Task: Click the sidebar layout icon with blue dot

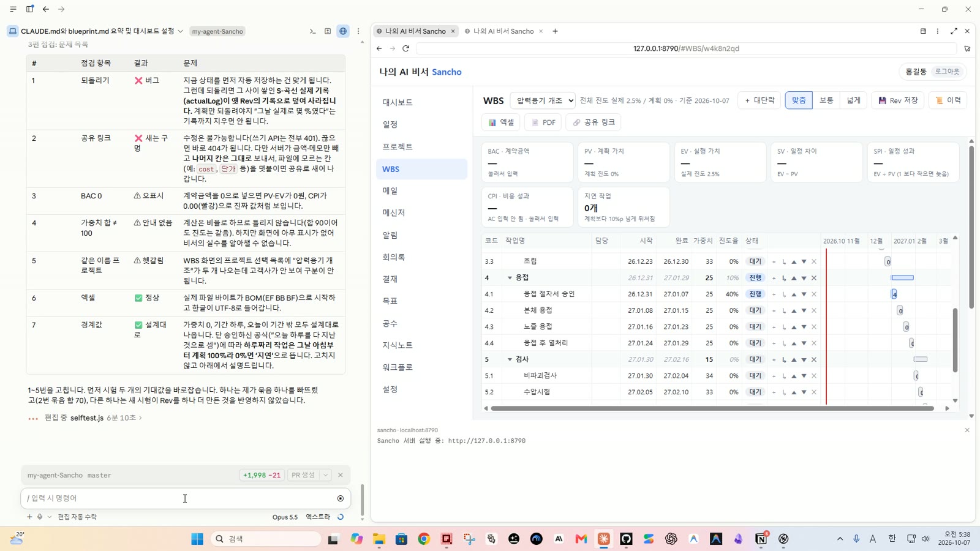Action: (x=30, y=9)
